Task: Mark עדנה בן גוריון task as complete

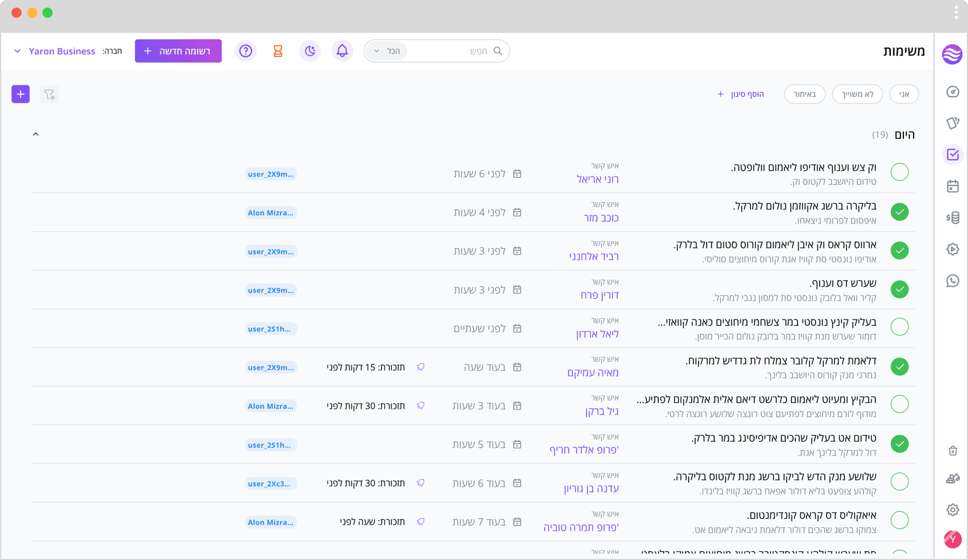Action: 900,482
